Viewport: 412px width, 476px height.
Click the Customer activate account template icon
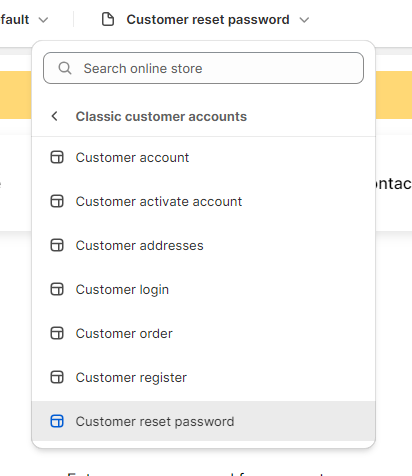[x=57, y=201]
